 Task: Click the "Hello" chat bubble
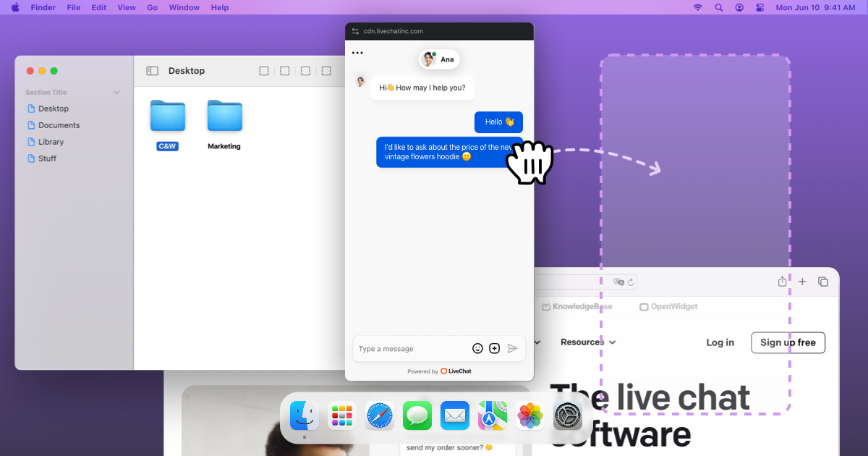(498, 122)
